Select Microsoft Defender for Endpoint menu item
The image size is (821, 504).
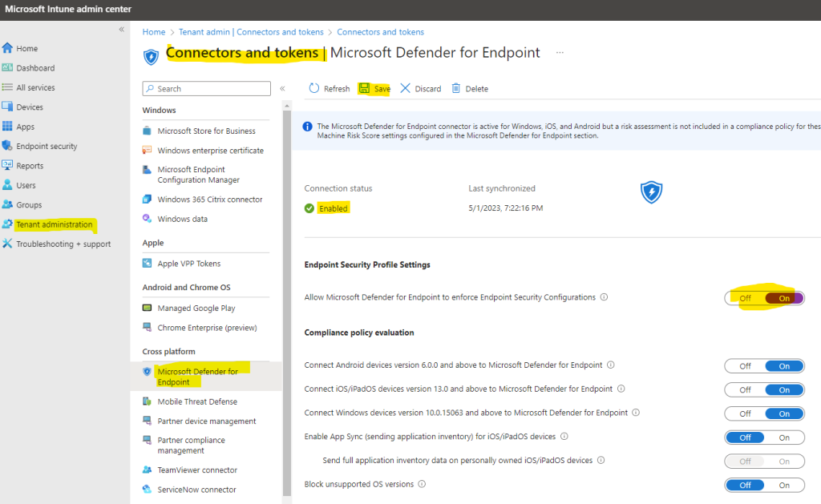(x=206, y=377)
